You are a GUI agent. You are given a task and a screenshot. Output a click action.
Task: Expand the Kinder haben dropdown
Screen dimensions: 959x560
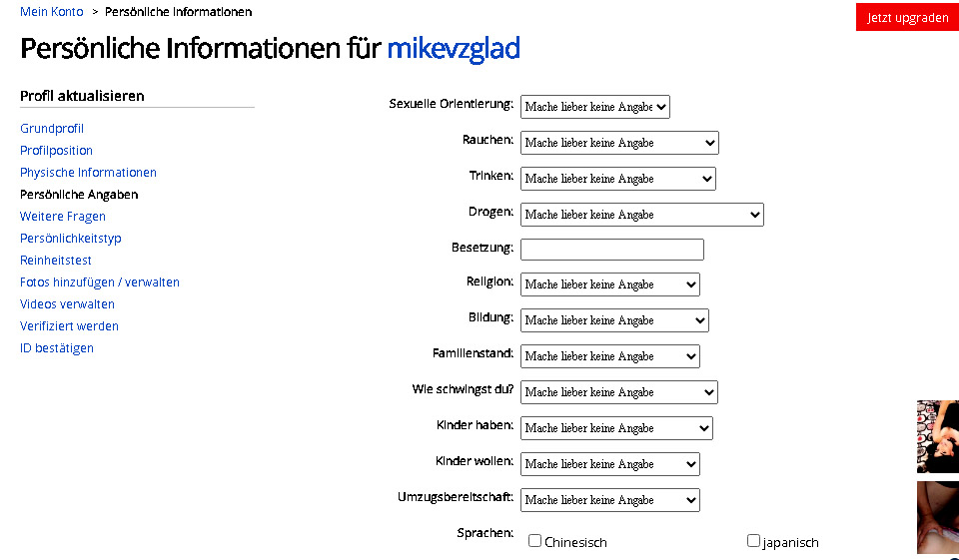point(616,428)
